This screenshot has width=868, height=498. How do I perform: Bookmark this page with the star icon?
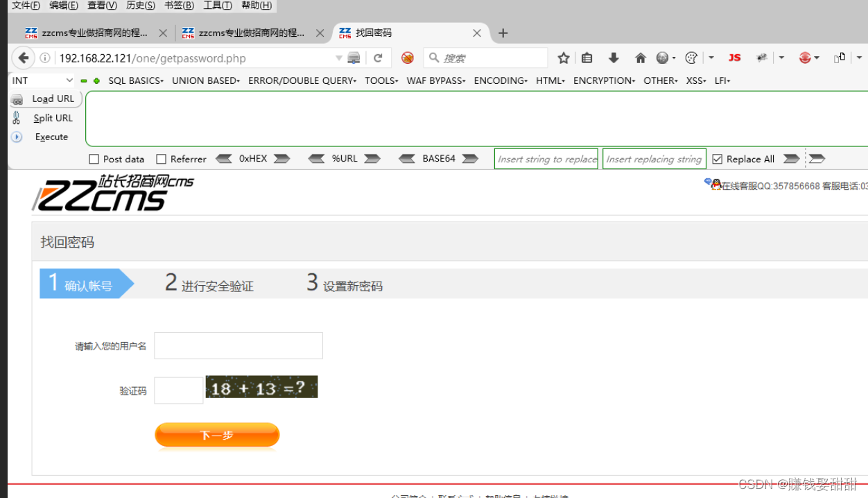(564, 58)
